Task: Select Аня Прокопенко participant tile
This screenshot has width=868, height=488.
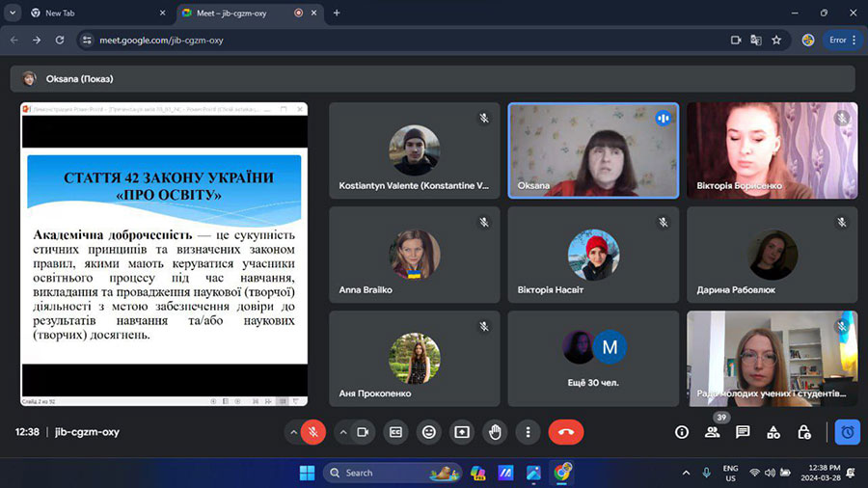Action: [415, 359]
